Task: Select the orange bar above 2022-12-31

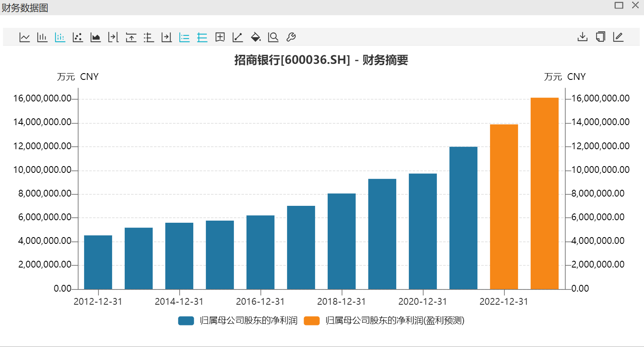Action: point(504,207)
